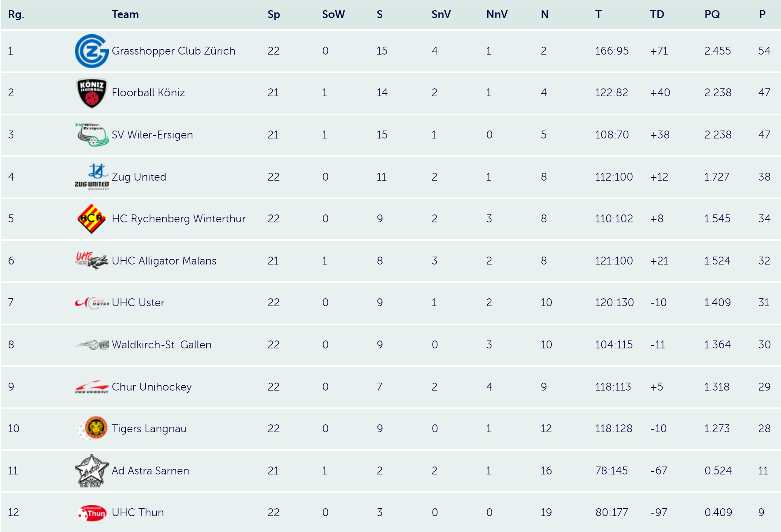The image size is (781, 532).
Task: Click the Rg. rank column header
Action: point(16,14)
